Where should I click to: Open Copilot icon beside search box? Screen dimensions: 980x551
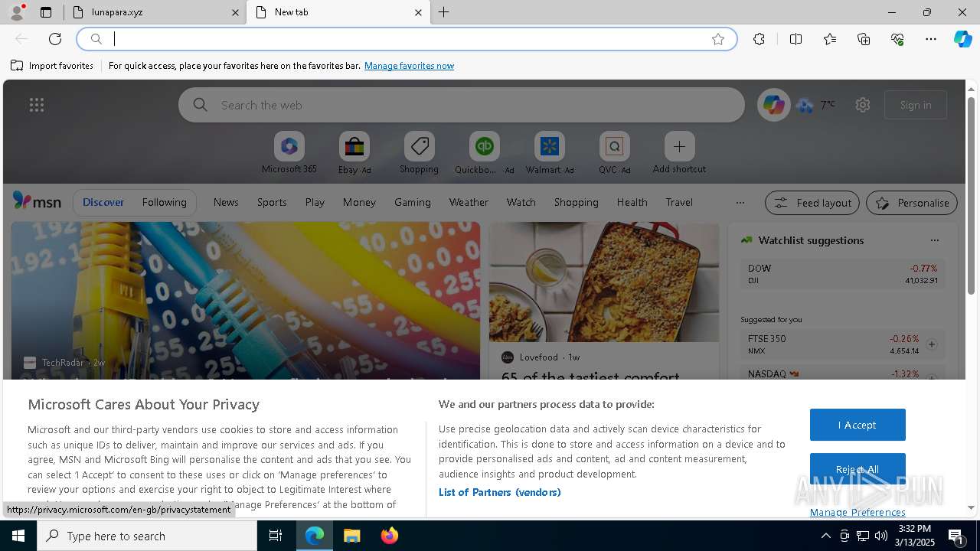tap(773, 105)
